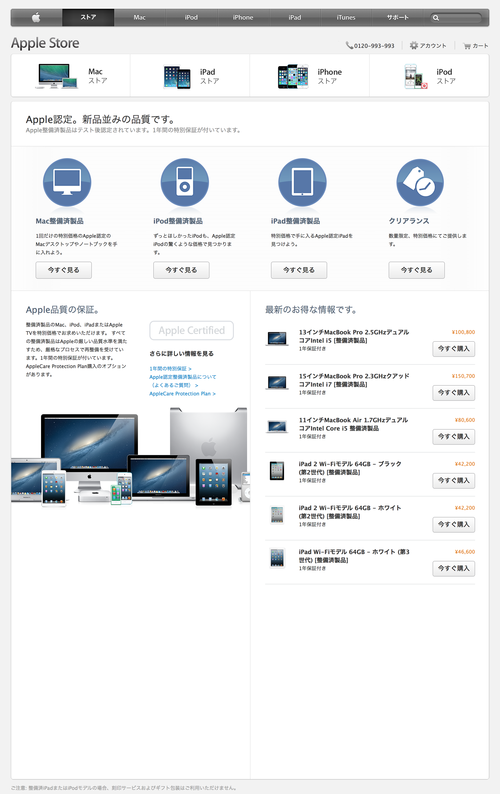Open 15インチMacBook Pro 2.3GHz title link
The height and width of the screenshot is (794, 500).
(x=354, y=380)
